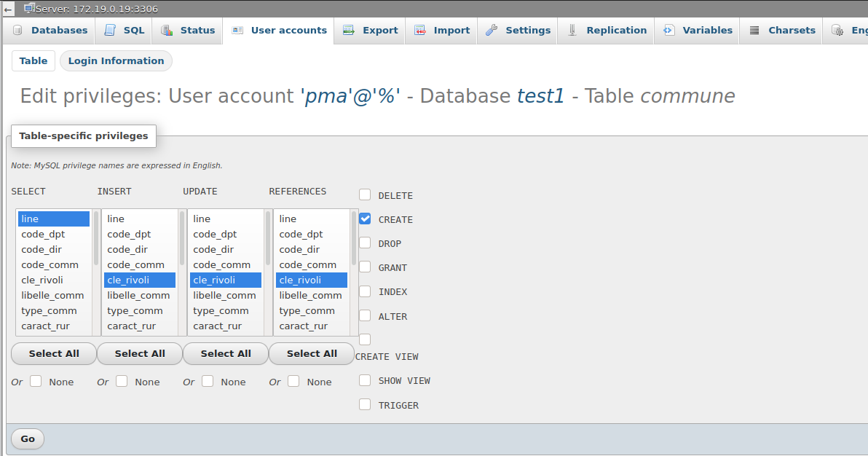The height and width of the screenshot is (456, 868).
Task: Enable the TRIGGER privilege
Action: 364,404
